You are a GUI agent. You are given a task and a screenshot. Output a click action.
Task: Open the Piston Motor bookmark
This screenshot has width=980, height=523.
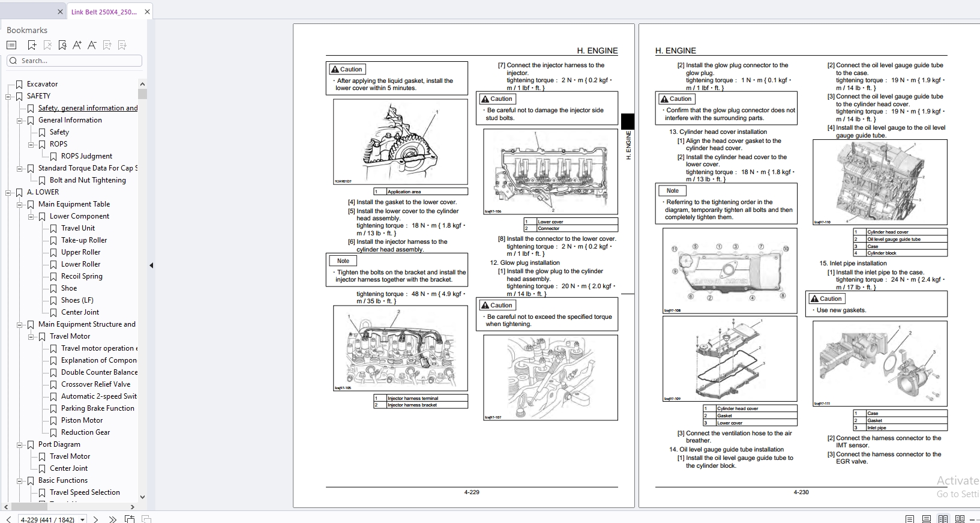click(x=82, y=420)
